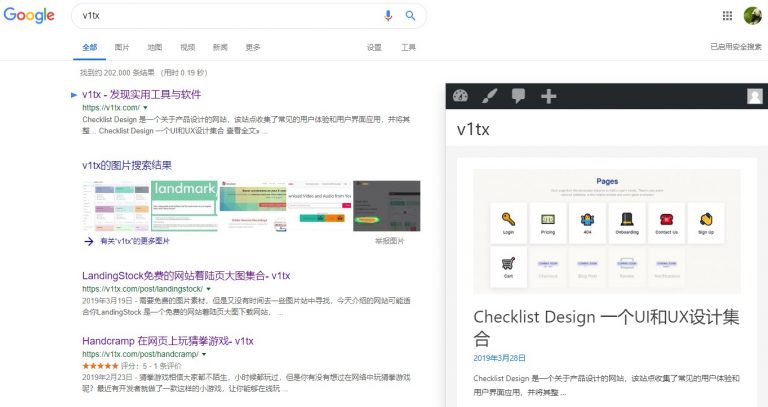Click the result count text 找到约 202,000 条结果

pos(118,73)
